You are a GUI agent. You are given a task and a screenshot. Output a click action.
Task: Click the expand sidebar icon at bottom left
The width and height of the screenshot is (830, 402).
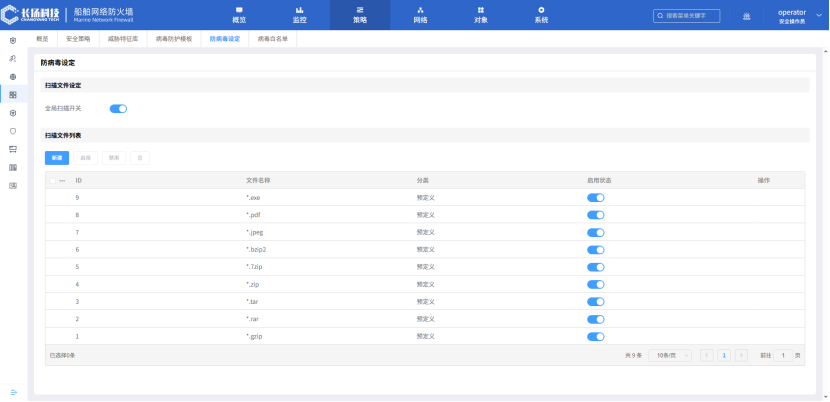(13, 391)
